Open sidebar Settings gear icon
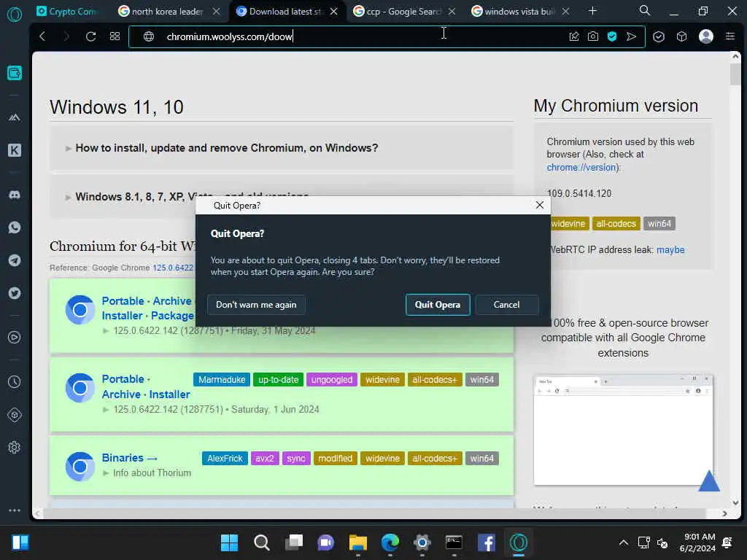The width and height of the screenshot is (747, 560). click(x=15, y=447)
